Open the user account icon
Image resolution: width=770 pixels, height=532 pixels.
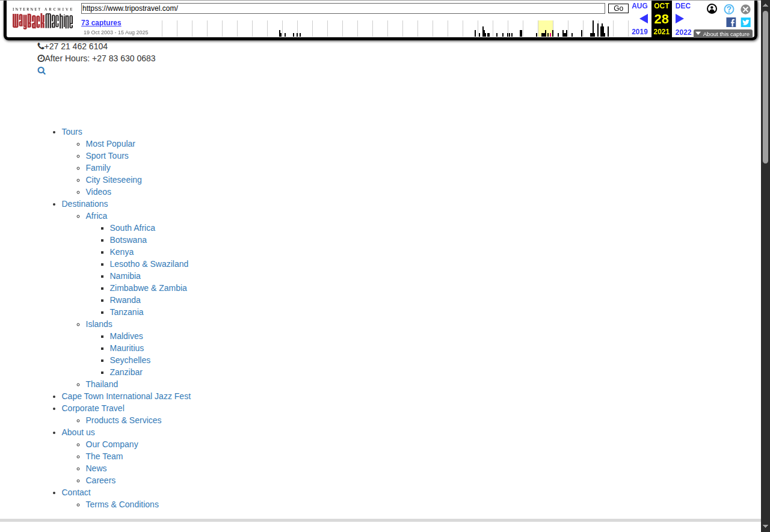coord(712,9)
